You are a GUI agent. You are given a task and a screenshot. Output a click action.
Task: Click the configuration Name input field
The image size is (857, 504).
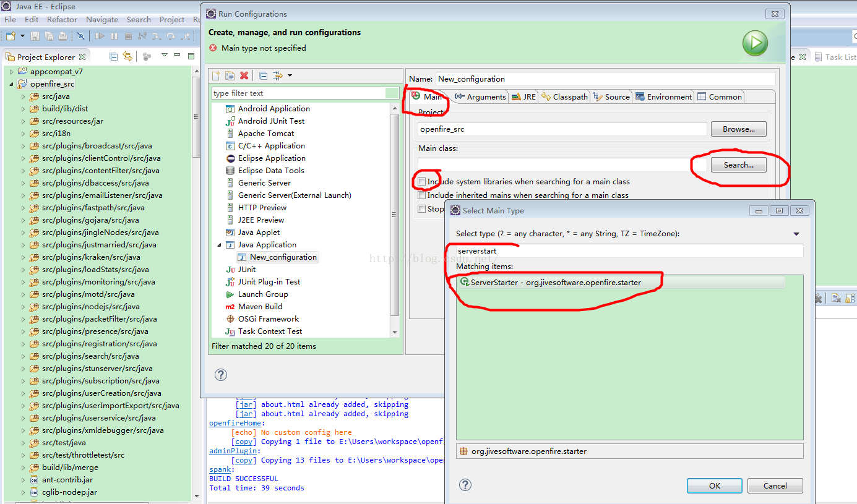coord(606,79)
